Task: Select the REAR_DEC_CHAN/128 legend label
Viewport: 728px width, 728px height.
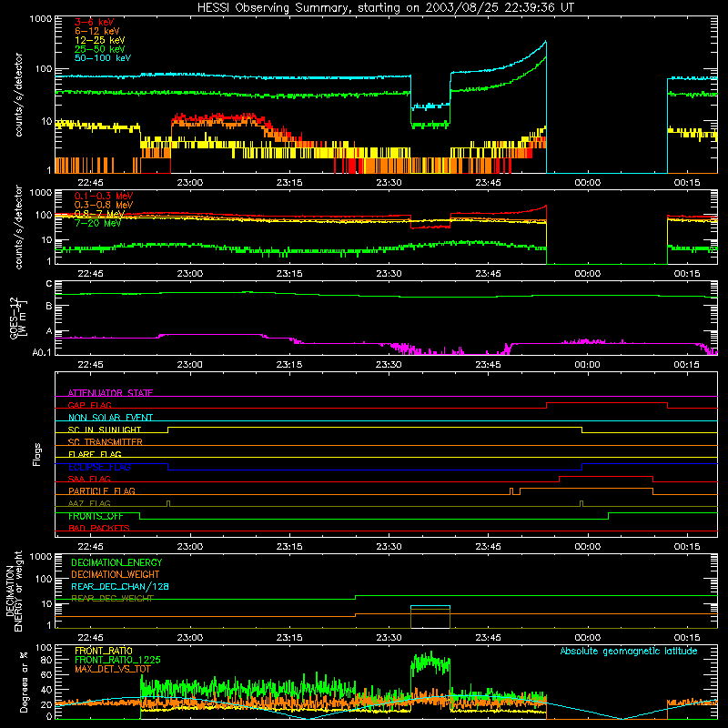Action: pyautogui.click(x=120, y=586)
